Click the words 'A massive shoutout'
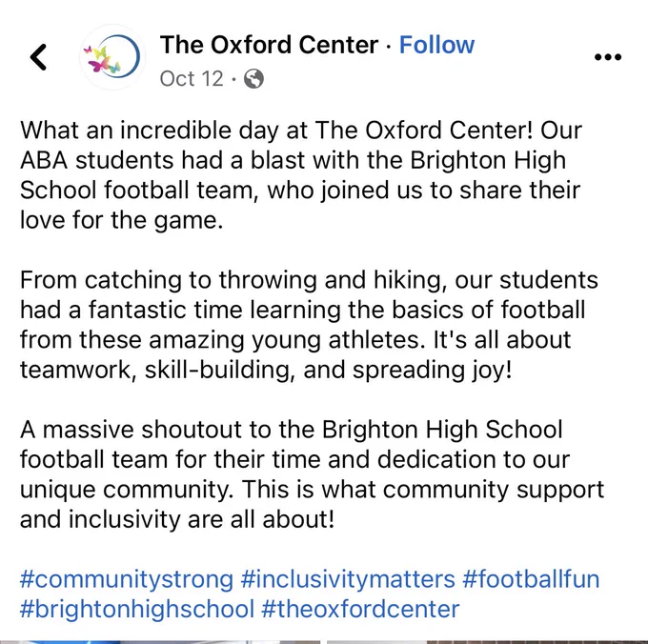Screen dimensions: 648x644 coord(132,430)
